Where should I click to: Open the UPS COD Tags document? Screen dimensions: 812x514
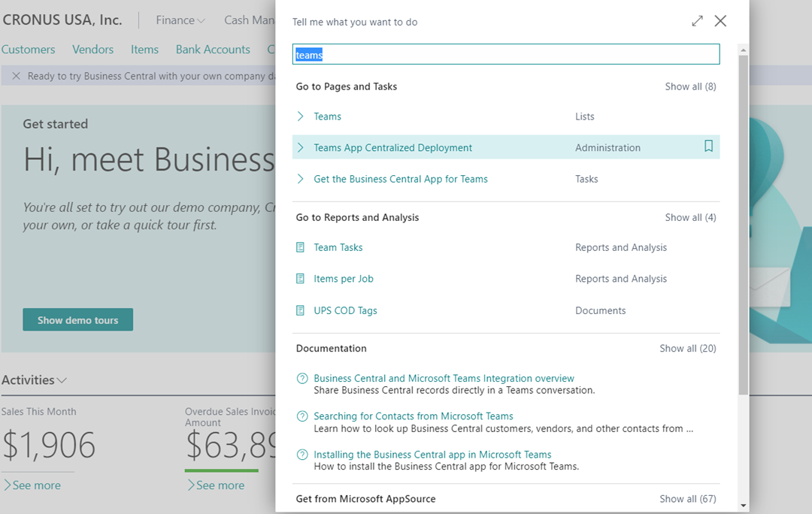coord(345,310)
